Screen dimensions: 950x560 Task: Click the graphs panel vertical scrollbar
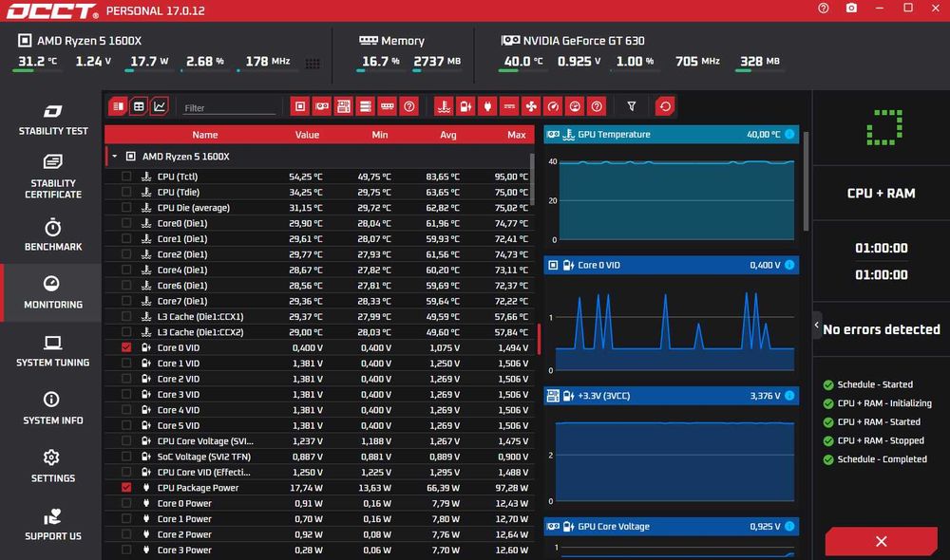pyautogui.click(x=806, y=181)
